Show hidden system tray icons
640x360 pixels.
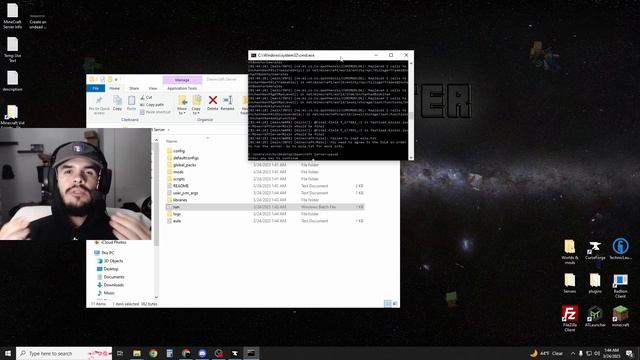[573, 353]
